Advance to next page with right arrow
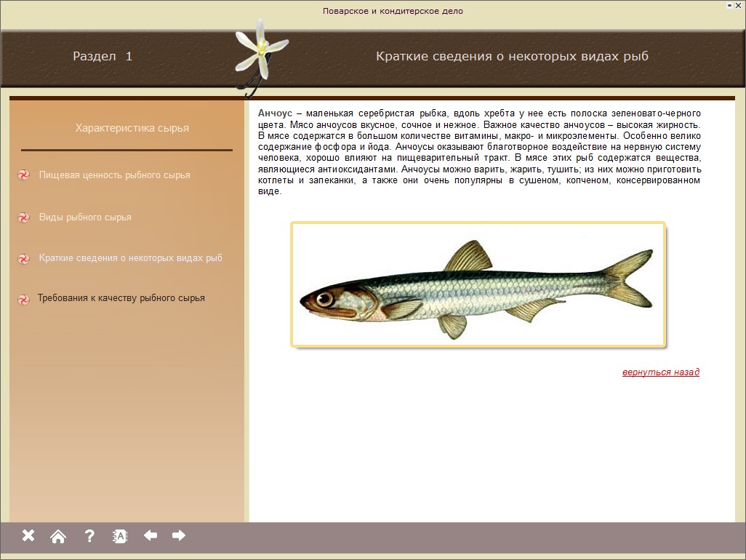Viewport: 746px width, 560px height. [179, 535]
